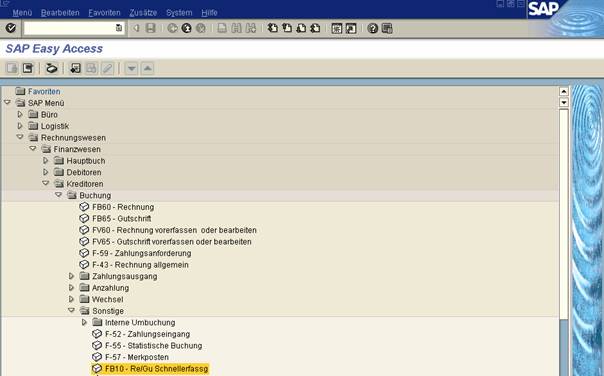The width and height of the screenshot is (604, 376).
Task: Select FB65 - Gutschrift transaction
Action: 122,218
